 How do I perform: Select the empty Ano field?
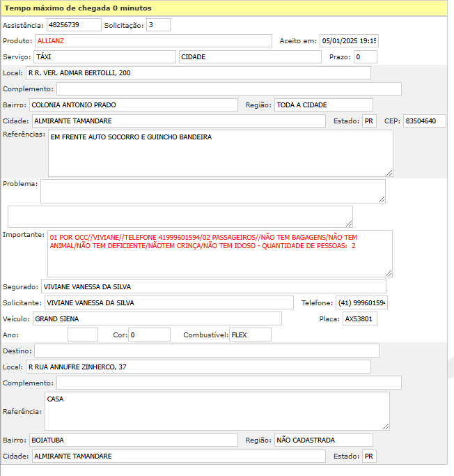(x=82, y=335)
